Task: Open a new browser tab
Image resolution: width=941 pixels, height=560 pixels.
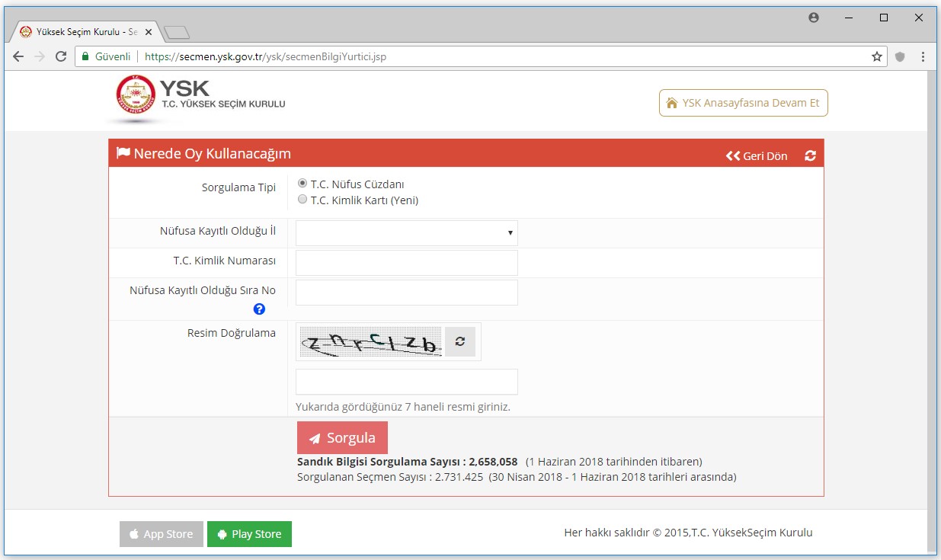Action: tap(177, 32)
